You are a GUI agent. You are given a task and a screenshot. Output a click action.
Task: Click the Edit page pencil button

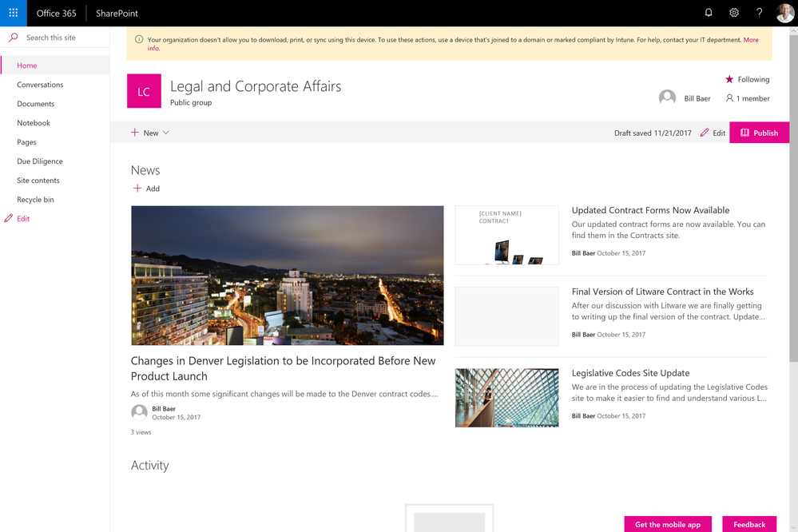pos(713,133)
